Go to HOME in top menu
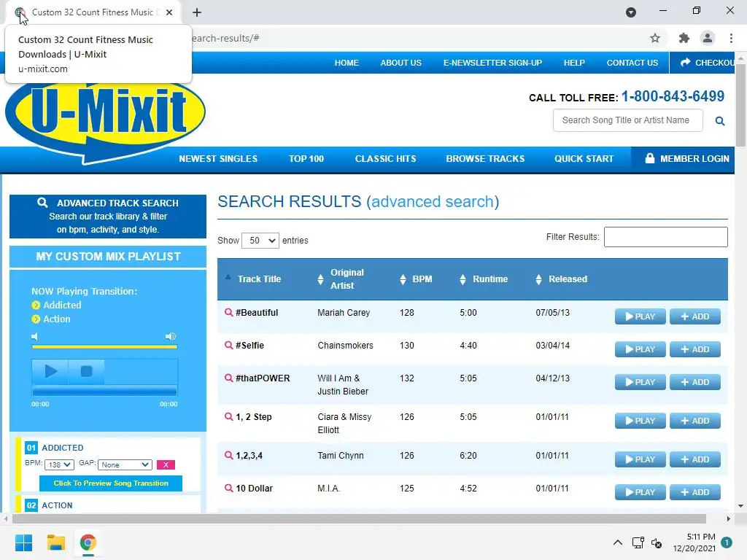 [347, 63]
